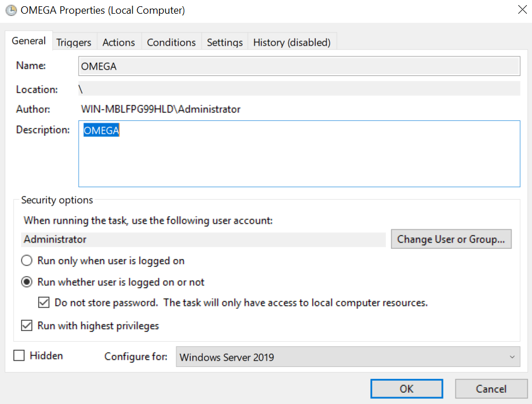The height and width of the screenshot is (404, 532).
Task: Select "Run only when user is logged on"
Action: (26, 260)
